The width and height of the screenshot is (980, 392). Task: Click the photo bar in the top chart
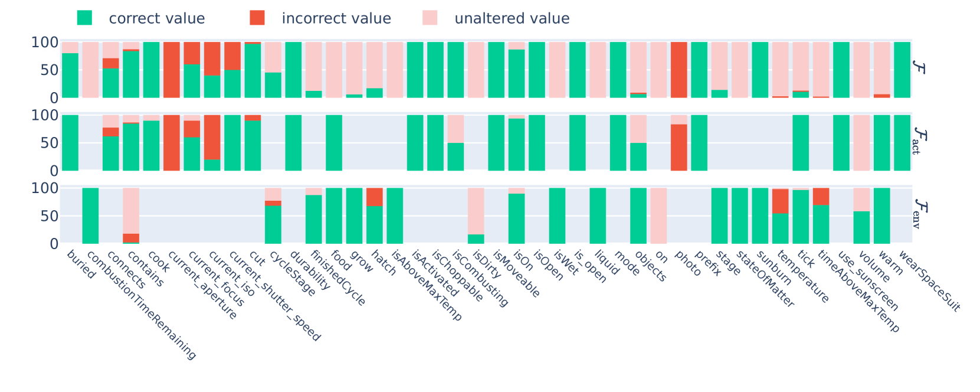679,70
